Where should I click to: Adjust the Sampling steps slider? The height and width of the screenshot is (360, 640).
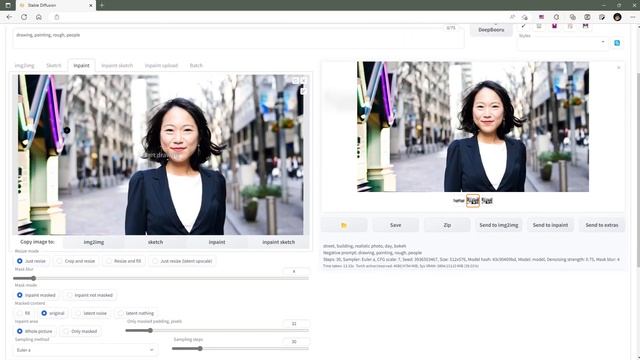click(x=240, y=349)
